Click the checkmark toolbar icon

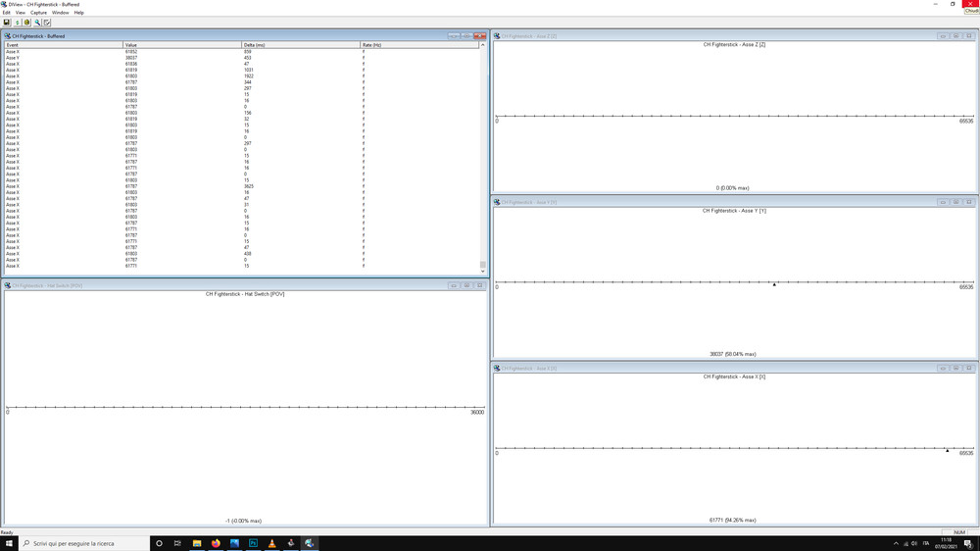coord(47,22)
